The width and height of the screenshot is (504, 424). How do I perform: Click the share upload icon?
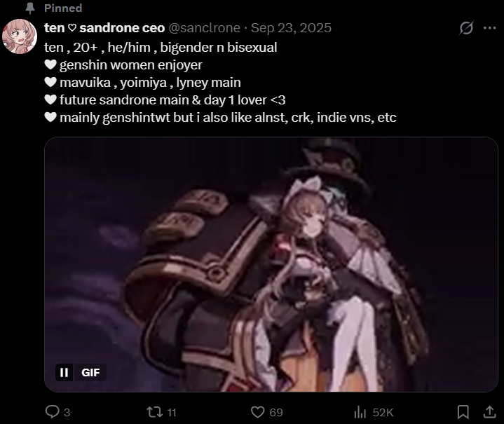click(489, 412)
